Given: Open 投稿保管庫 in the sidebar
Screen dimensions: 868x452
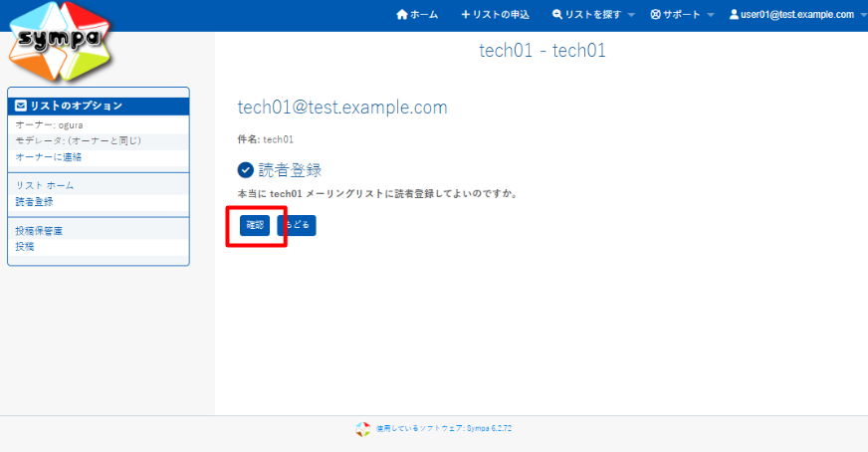Looking at the screenshot, I should 39,231.
